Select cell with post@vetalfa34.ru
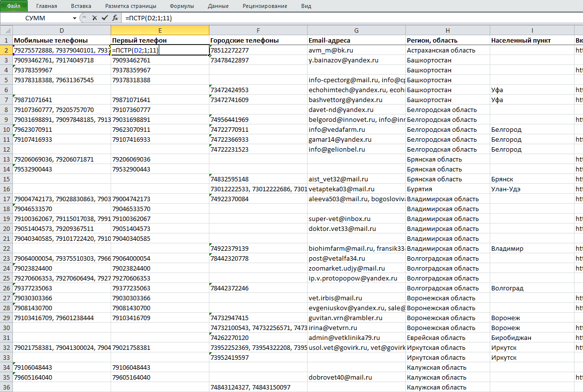Viewport: 583px width, 392px height. click(356, 258)
